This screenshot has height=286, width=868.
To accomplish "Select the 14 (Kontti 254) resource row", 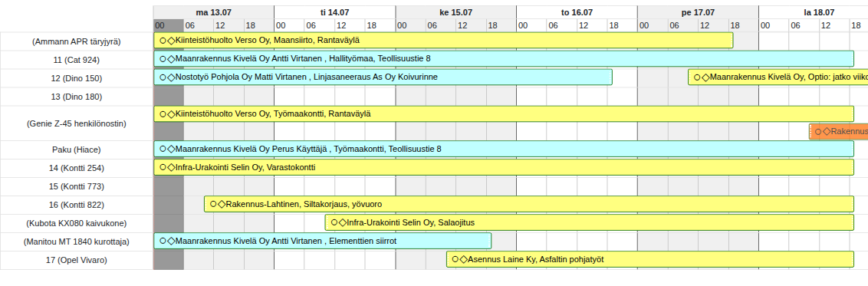I will (x=77, y=168).
